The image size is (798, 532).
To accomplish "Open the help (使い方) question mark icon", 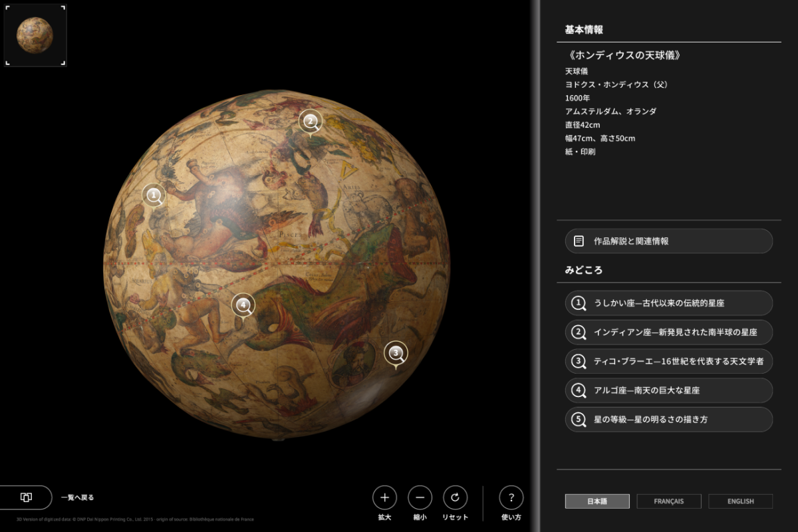I will tap(511, 497).
